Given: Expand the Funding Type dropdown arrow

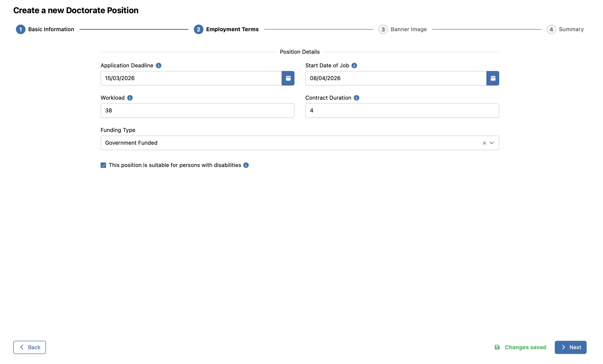Looking at the screenshot, I should (492, 143).
